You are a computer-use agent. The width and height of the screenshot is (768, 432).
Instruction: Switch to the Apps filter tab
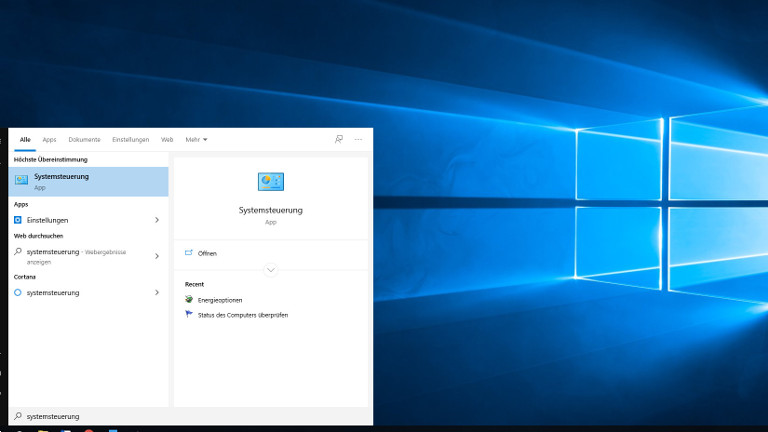(x=49, y=139)
